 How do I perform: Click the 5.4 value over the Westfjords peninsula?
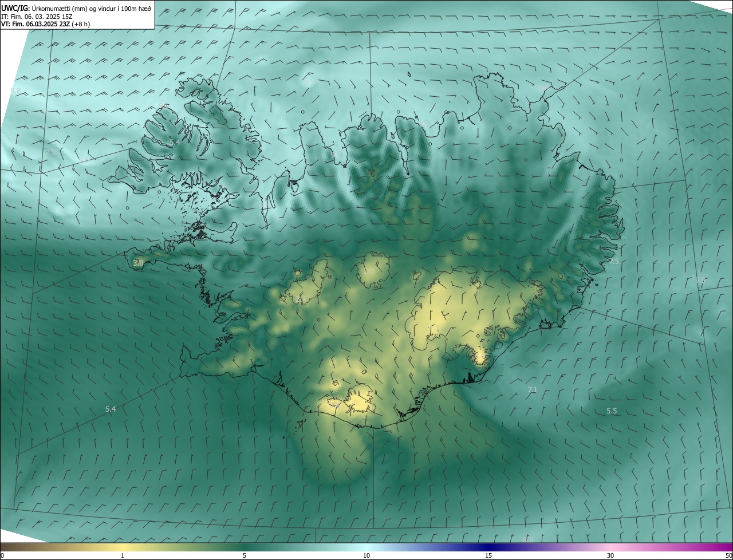(175, 142)
